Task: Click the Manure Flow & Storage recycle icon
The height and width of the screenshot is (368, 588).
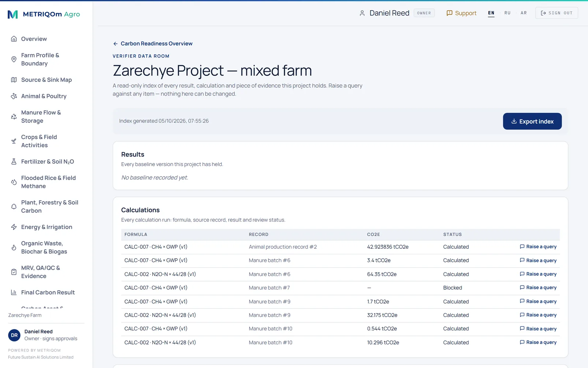Action: pyautogui.click(x=14, y=117)
